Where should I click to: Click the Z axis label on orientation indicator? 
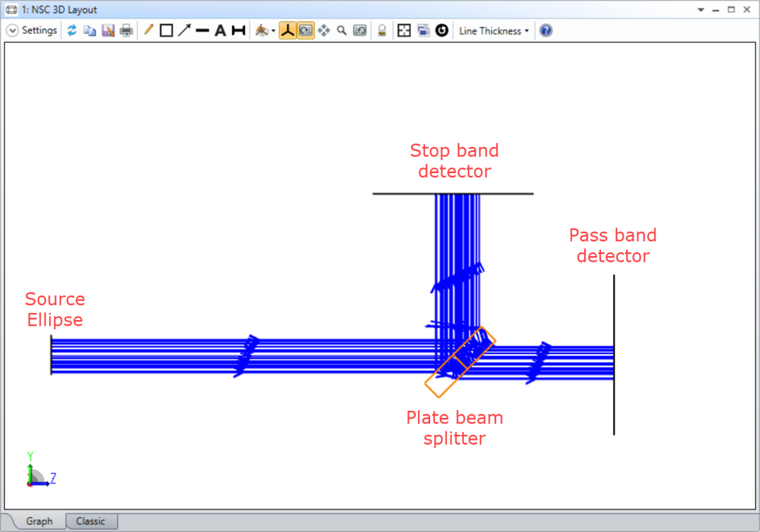(52, 478)
